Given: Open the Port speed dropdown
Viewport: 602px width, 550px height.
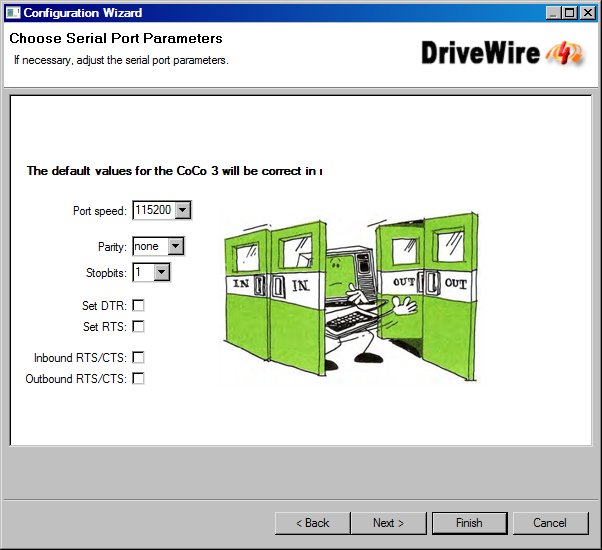Looking at the screenshot, I should point(182,210).
